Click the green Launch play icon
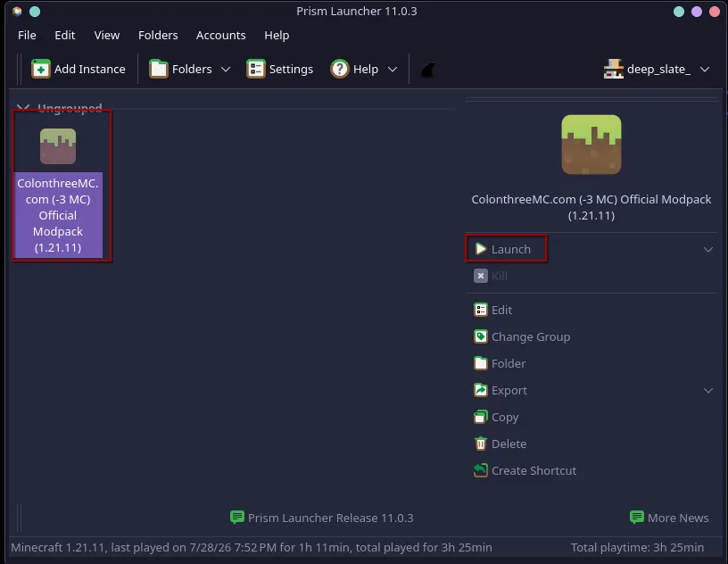 [481, 250]
